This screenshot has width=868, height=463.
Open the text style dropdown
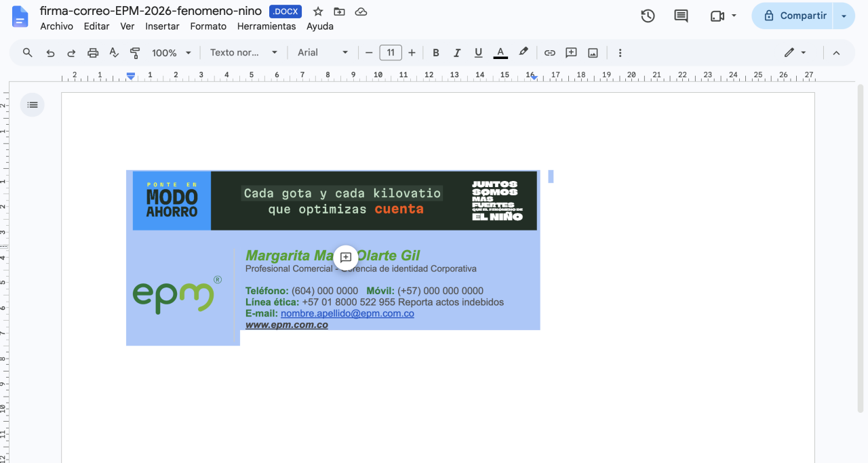click(x=243, y=52)
